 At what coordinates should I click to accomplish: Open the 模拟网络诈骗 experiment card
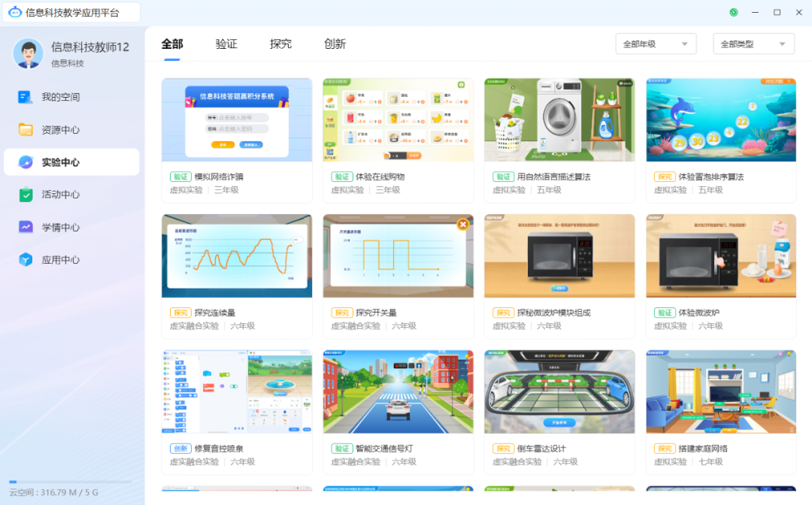[237, 120]
